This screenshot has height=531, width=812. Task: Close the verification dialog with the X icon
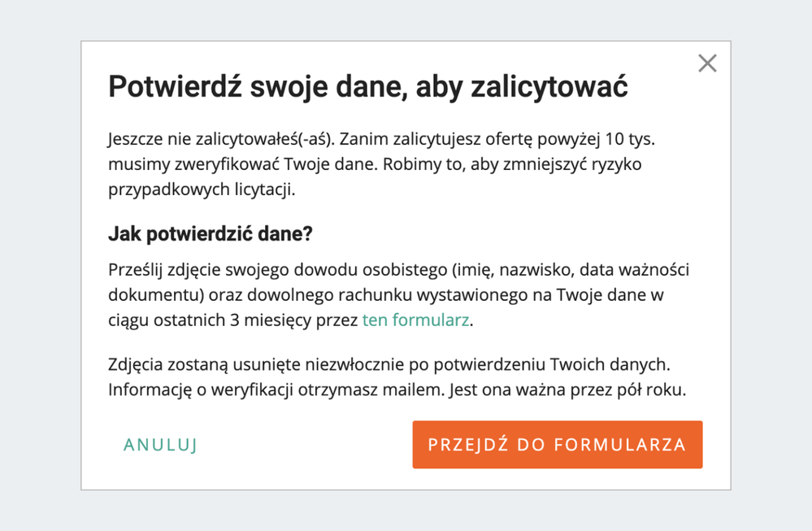tap(707, 63)
